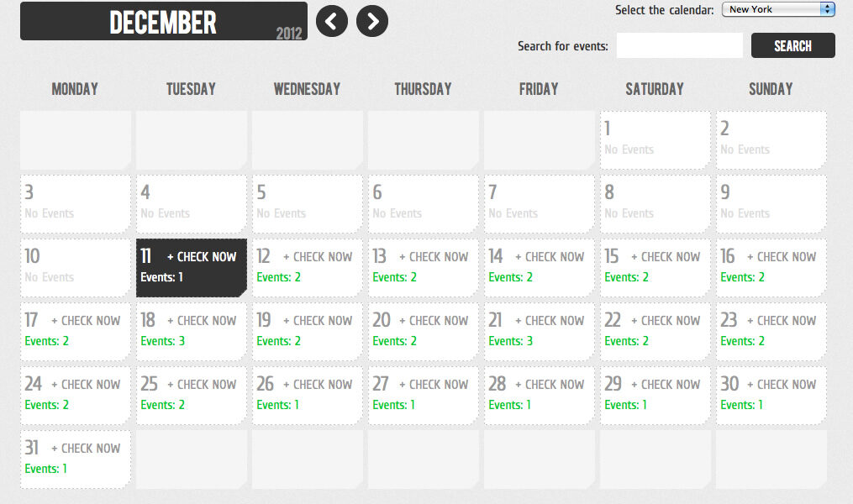
Task: Go to the previous month arrow
Action: (331, 21)
